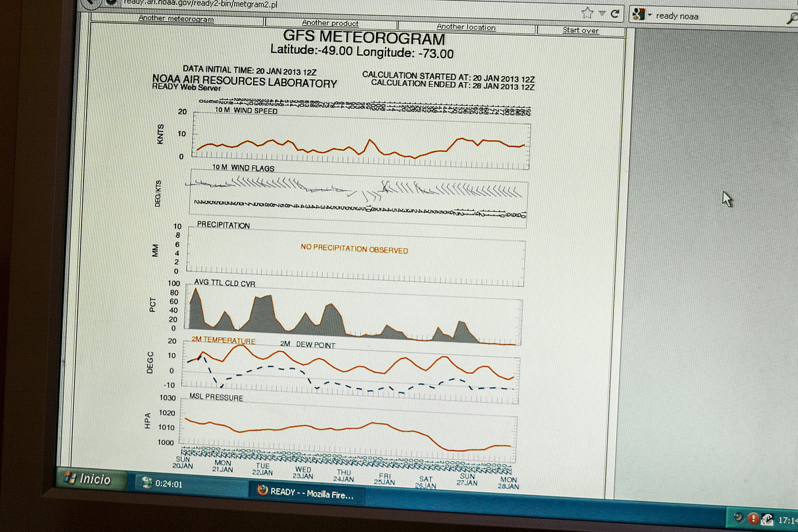
Task: Click the red security alert tray icon
Action: 753,518
